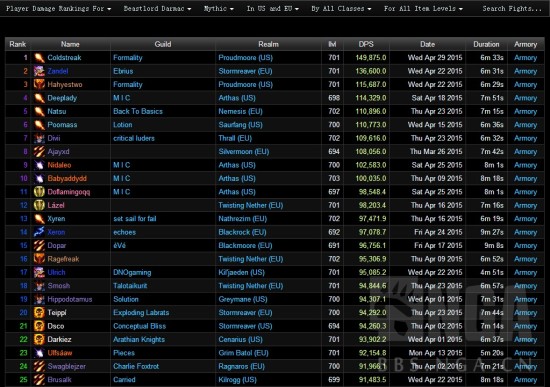Click the class icon next to Xeron
This screenshot has width=550, height=387.
pos(39,232)
